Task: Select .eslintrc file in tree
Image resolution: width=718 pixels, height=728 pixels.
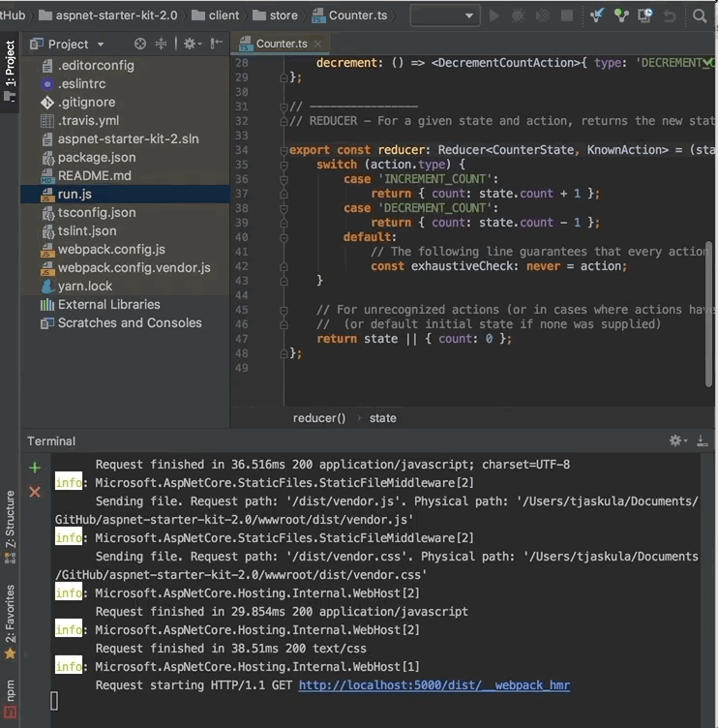Action: (126, 84)
